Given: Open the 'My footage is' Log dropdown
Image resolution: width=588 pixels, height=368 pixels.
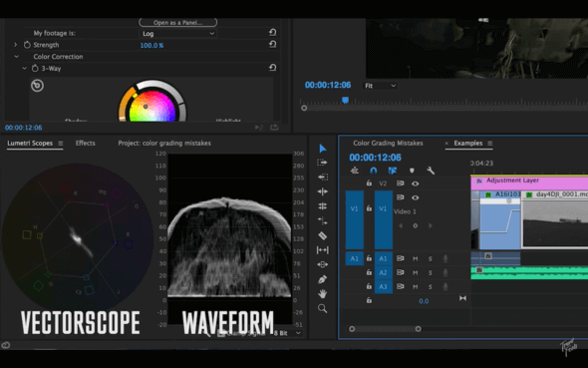Looking at the screenshot, I should coord(177,33).
